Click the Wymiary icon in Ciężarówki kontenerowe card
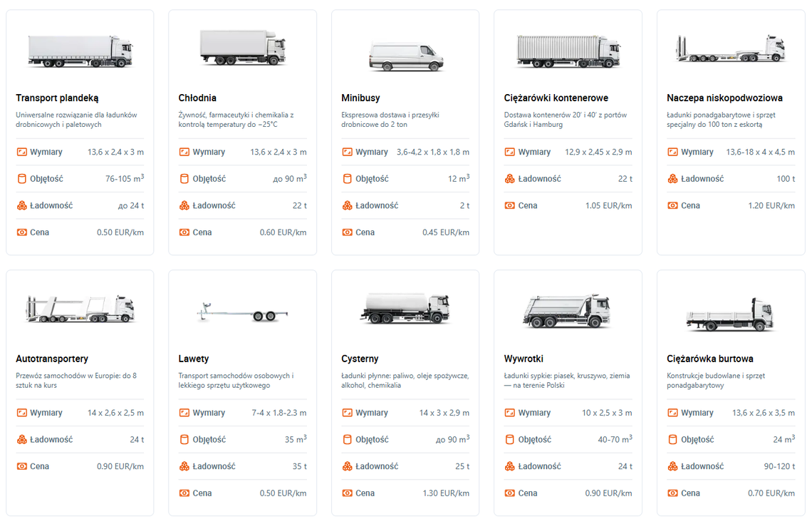The height and width of the screenshot is (524, 812). [x=509, y=152]
